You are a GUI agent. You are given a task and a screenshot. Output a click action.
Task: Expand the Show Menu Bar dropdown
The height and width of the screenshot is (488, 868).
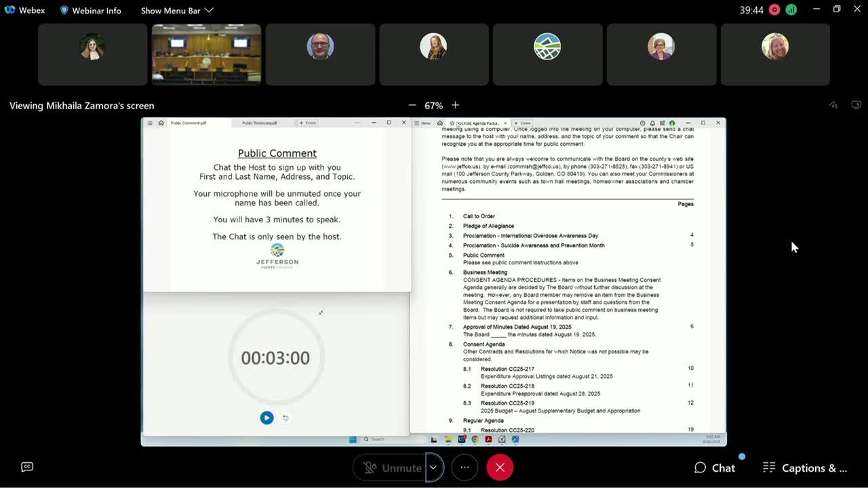point(177,10)
